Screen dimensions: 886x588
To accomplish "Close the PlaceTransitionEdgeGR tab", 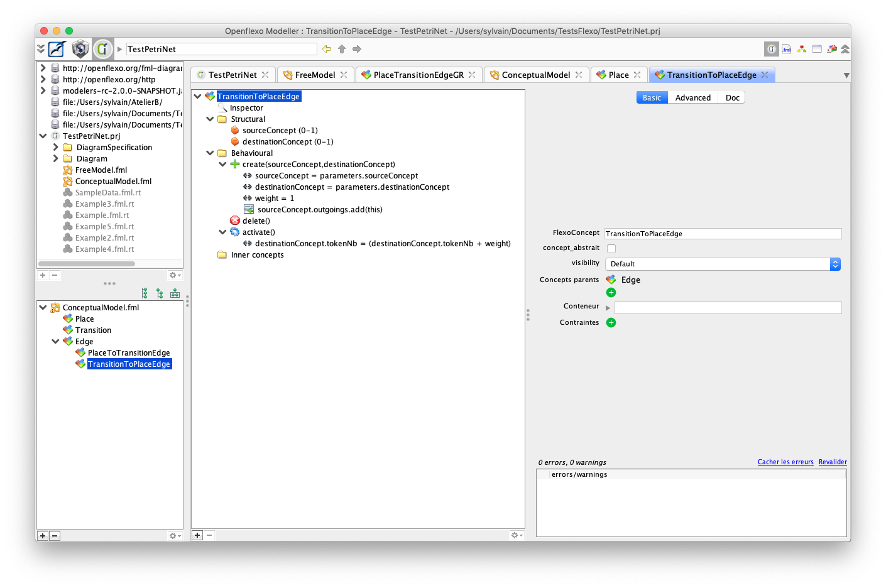I will [x=472, y=75].
